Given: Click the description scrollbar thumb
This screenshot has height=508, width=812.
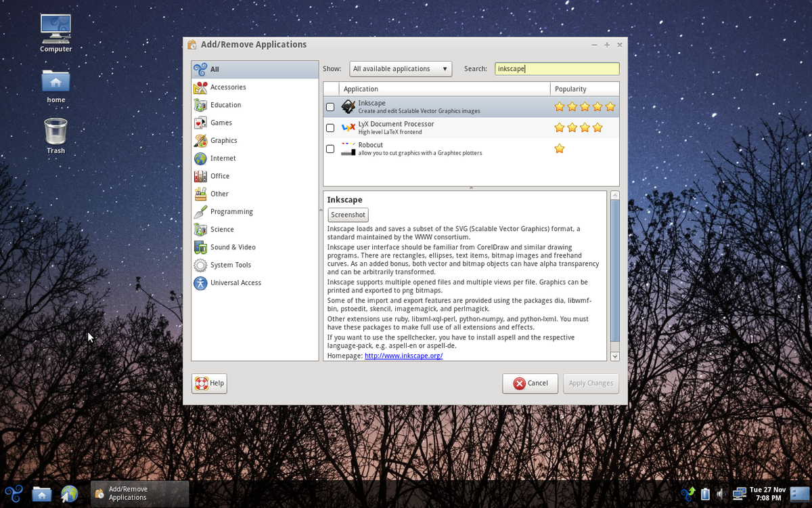Looking at the screenshot, I should (x=614, y=270).
